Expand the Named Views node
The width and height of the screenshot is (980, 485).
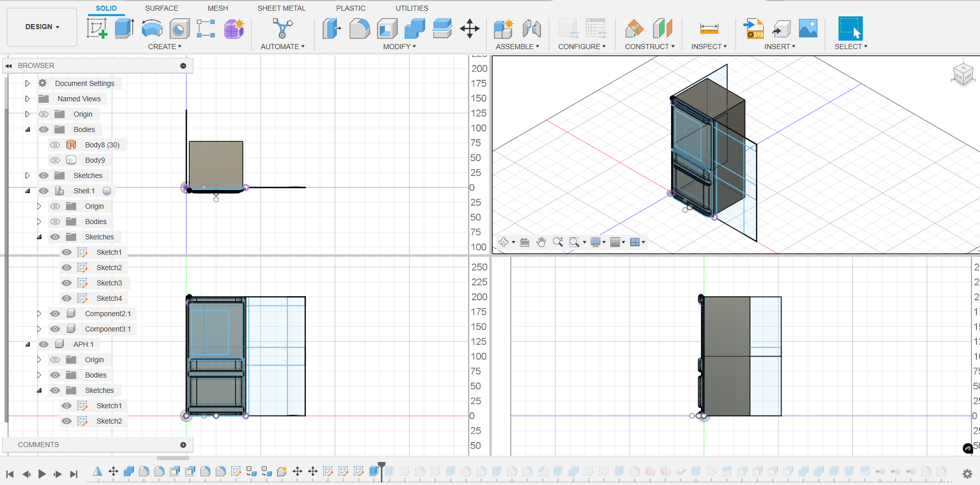click(x=28, y=99)
